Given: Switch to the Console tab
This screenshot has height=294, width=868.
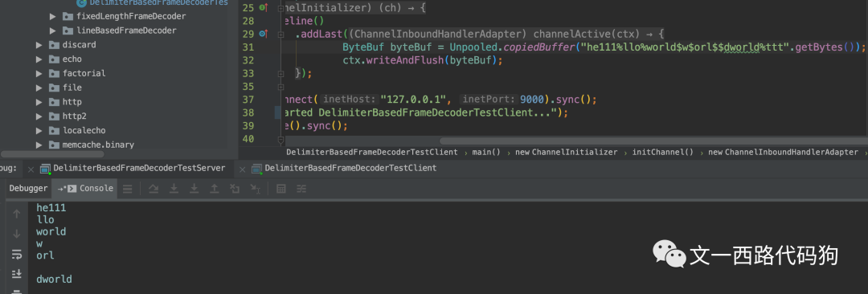Looking at the screenshot, I should point(85,188).
